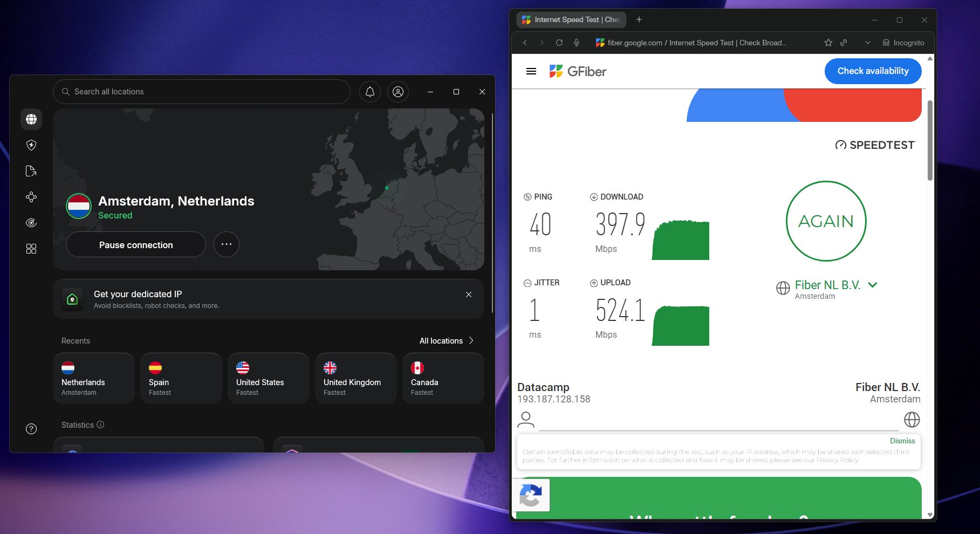
Task: Open the GFiber hamburger menu
Action: tap(531, 71)
